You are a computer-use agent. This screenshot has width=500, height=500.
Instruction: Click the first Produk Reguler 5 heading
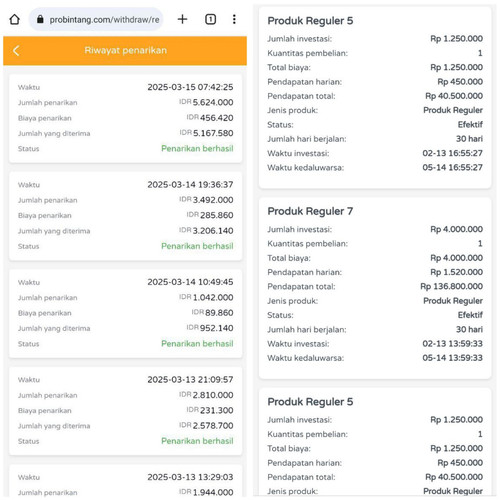point(310,21)
